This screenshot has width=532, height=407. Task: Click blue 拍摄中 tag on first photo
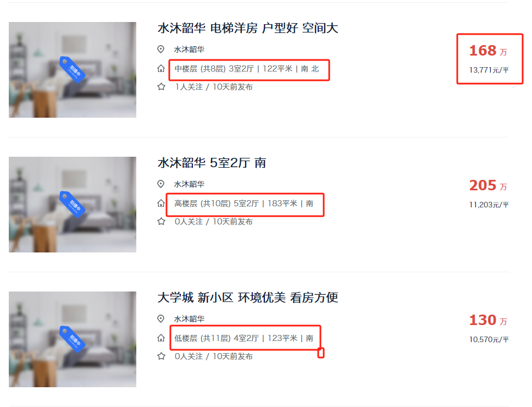point(72,70)
